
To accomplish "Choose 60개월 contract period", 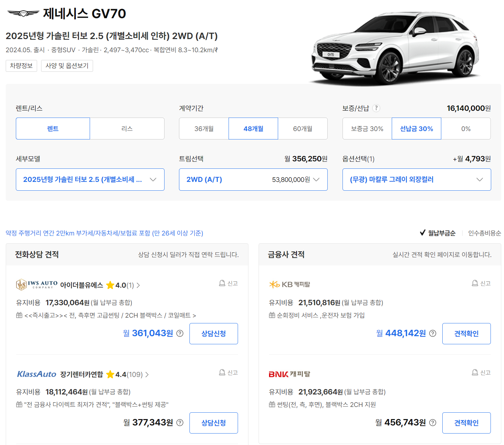I will pyautogui.click(x=303, y=129).
